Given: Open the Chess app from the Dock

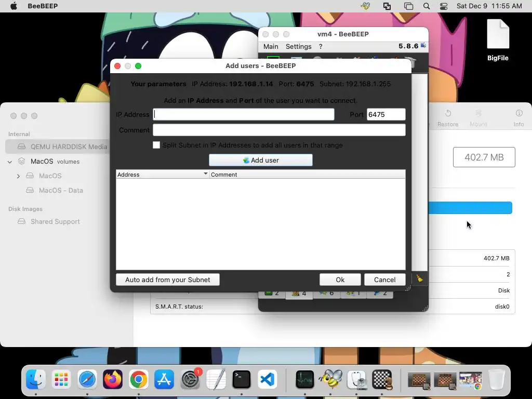Looking at the screenshot, I should pos(382,379).
